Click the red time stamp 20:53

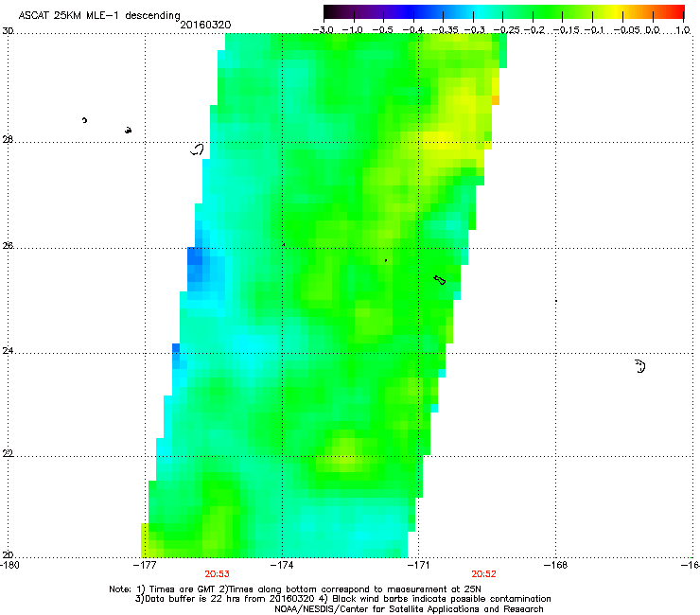(x=217, y=574)
